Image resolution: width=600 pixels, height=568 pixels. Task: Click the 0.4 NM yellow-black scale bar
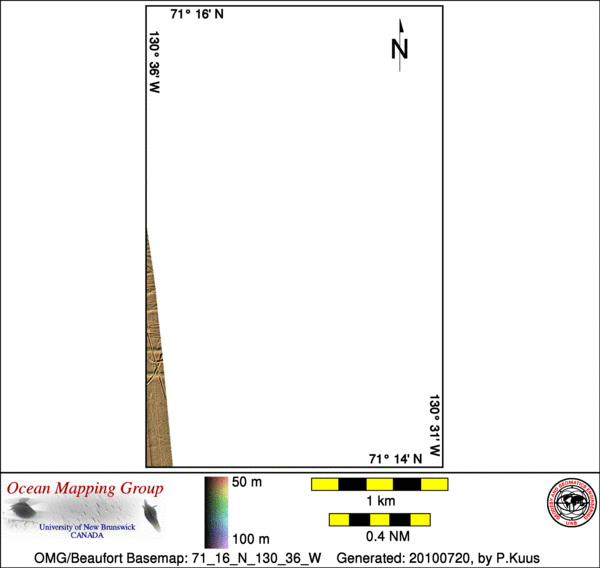pyautogui.click(x=379, y=519)
